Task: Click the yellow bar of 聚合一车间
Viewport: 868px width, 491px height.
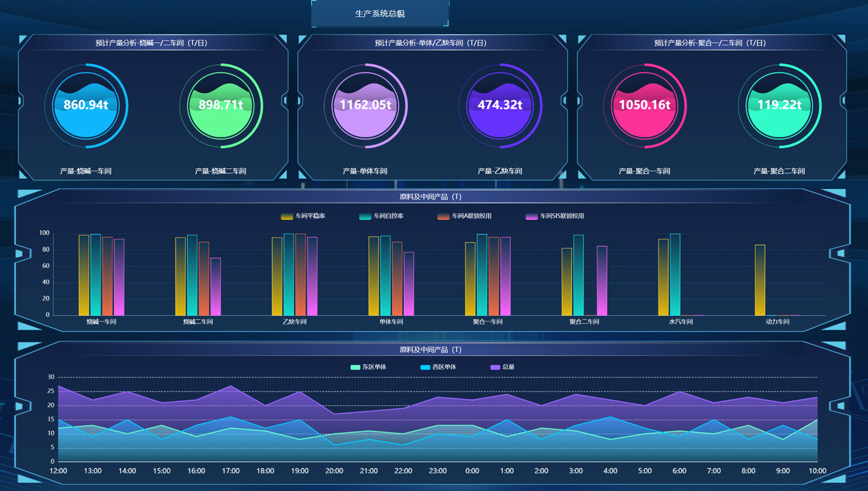Action: point(470,279)
